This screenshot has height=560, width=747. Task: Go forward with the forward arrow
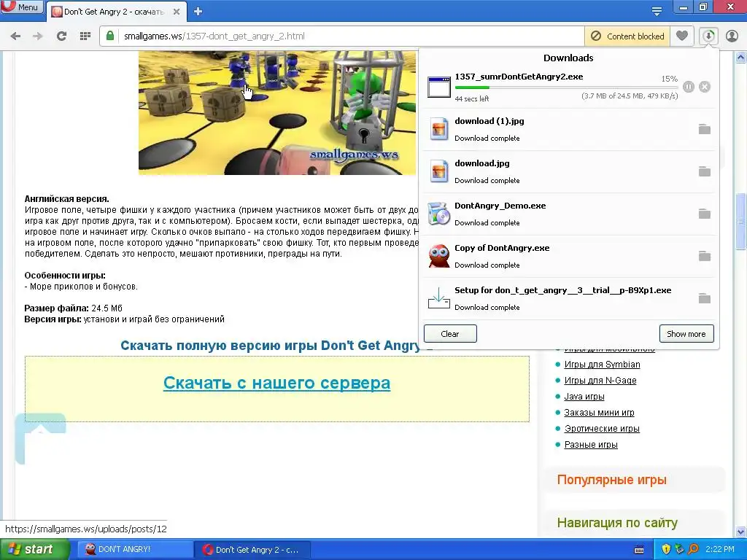click(38, 36)
